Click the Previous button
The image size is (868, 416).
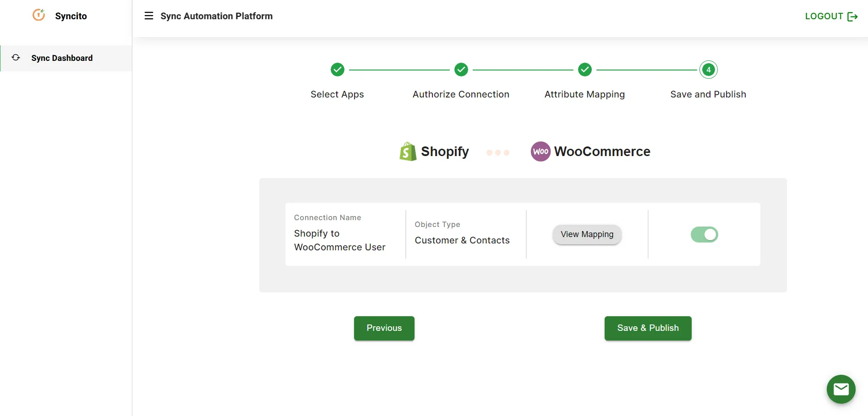point(384,328)
